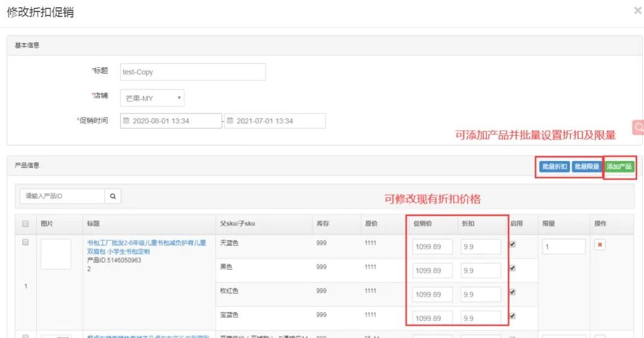Click the red delete X icon in 操作 column
Viewport: 644px width, 338px height.
600,245
